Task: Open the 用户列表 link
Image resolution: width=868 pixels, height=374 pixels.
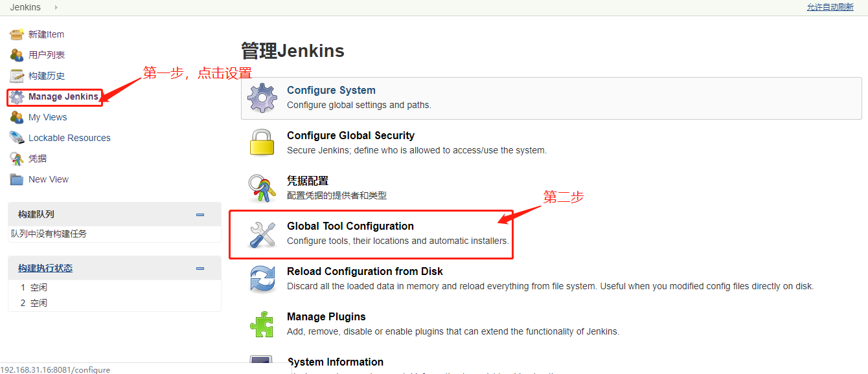Action: [x=47, y=55]
